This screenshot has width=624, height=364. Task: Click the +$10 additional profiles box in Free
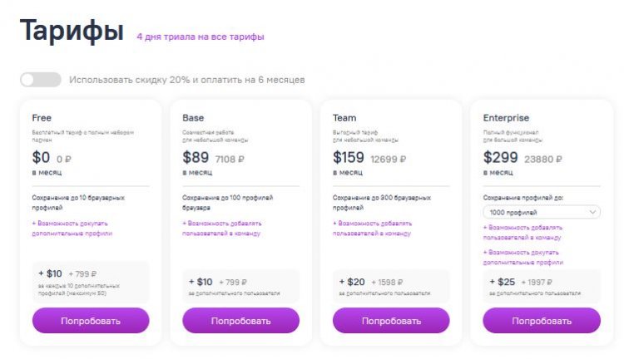[91, 282]
